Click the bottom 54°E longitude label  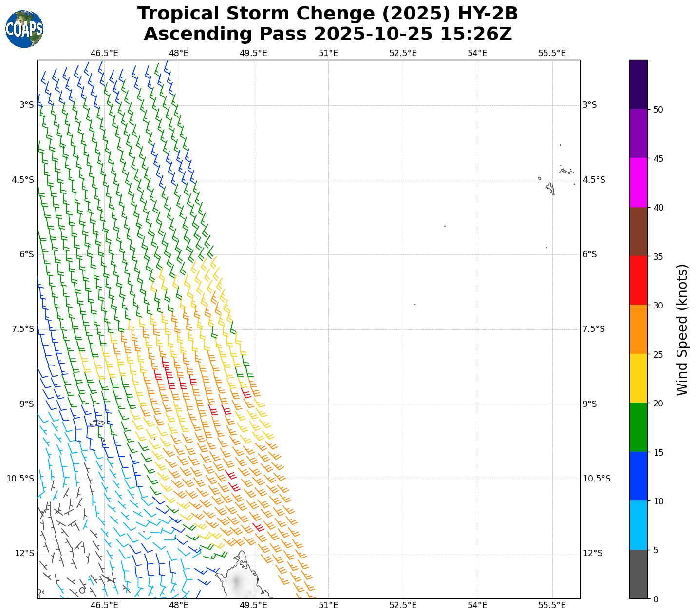click(477, 605)
